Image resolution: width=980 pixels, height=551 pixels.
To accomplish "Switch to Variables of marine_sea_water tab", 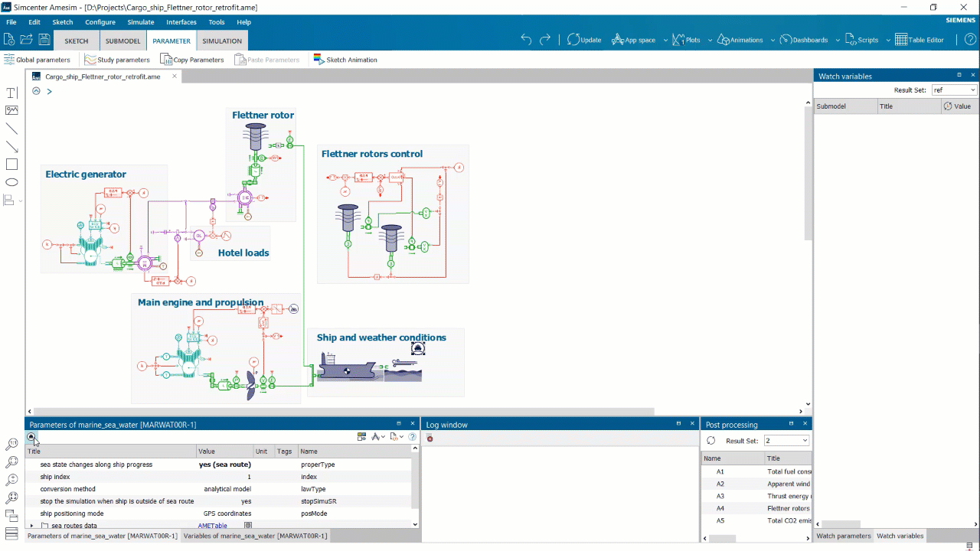I will 255,536.
